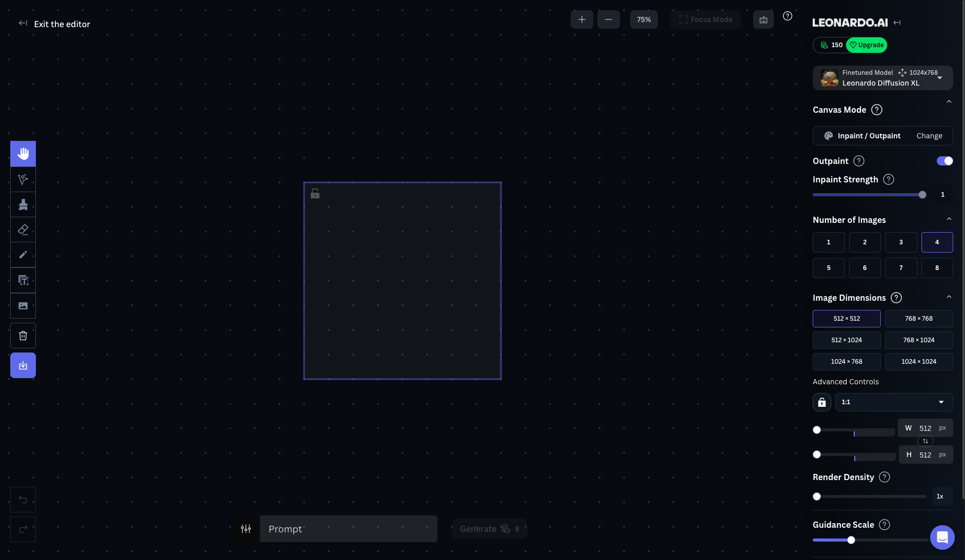Pick the Draw Mask tool
The image size is (965, 560).
pyautogui.click(x=23, y=204)
